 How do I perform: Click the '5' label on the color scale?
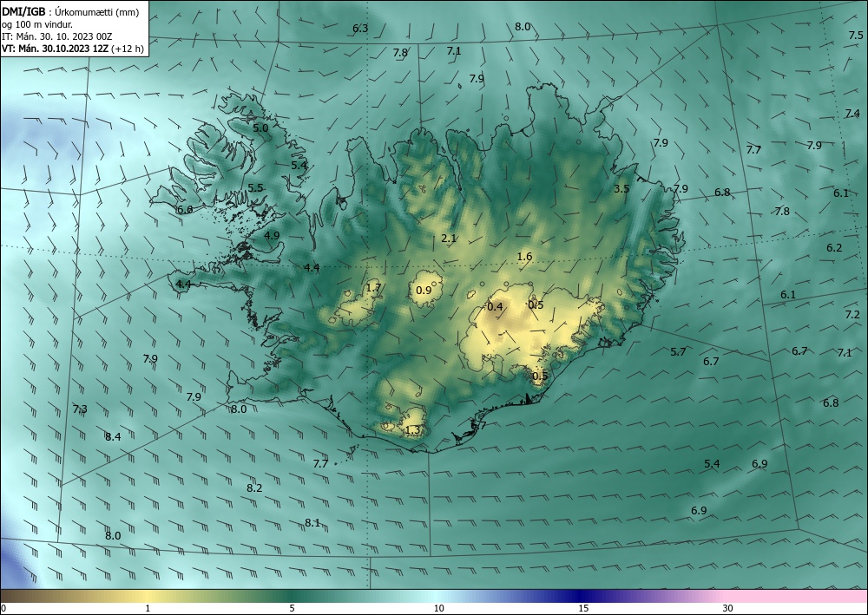click(x=292, y=608)
